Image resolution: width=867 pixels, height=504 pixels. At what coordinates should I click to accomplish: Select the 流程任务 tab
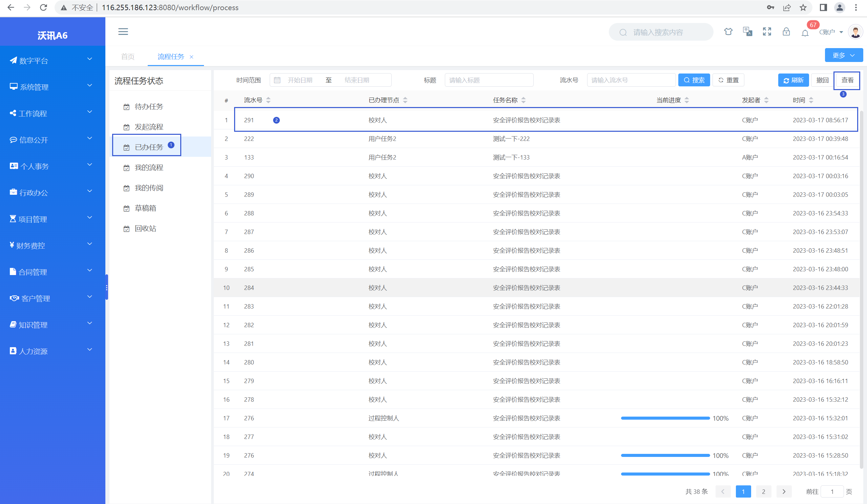[x=171, y=57]
